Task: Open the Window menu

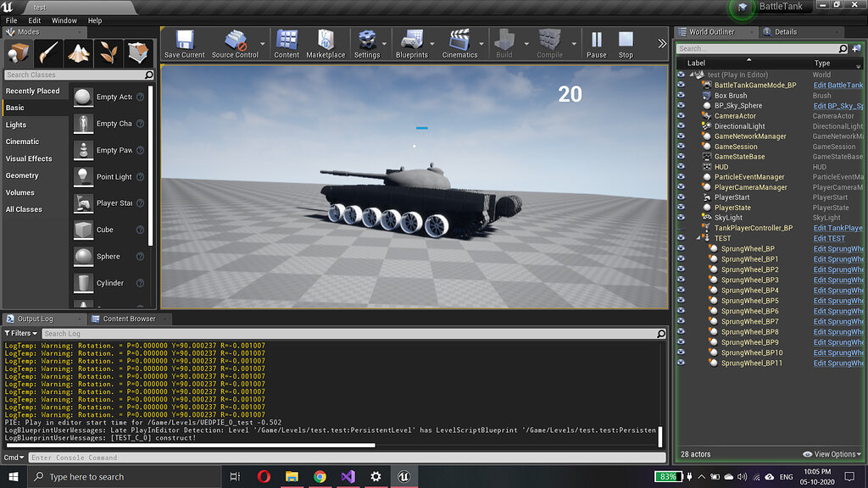Action: click(64, 20)
